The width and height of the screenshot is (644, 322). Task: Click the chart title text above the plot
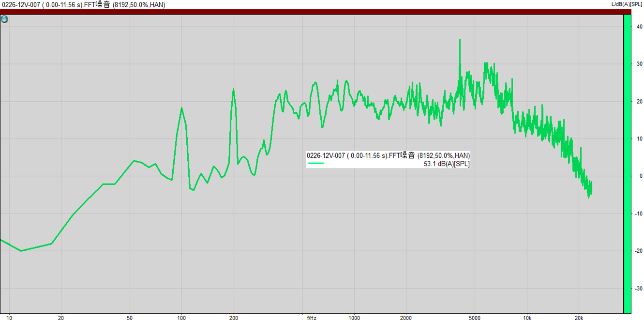click(83, 5)
